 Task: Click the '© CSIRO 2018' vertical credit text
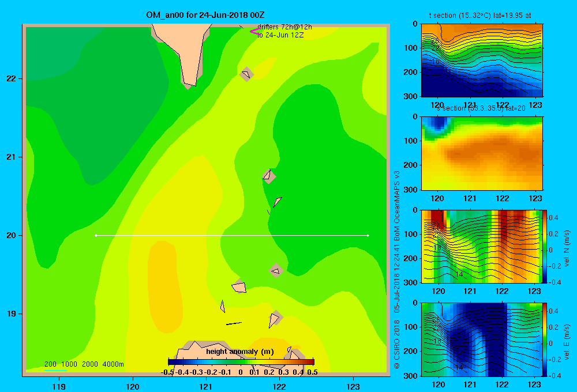[397, 344]
